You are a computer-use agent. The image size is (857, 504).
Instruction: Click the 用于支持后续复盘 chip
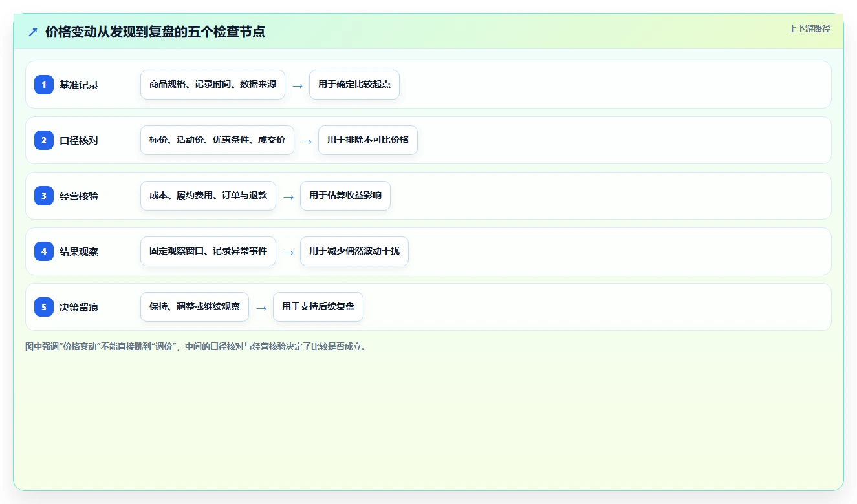click(x=318, y=307)
